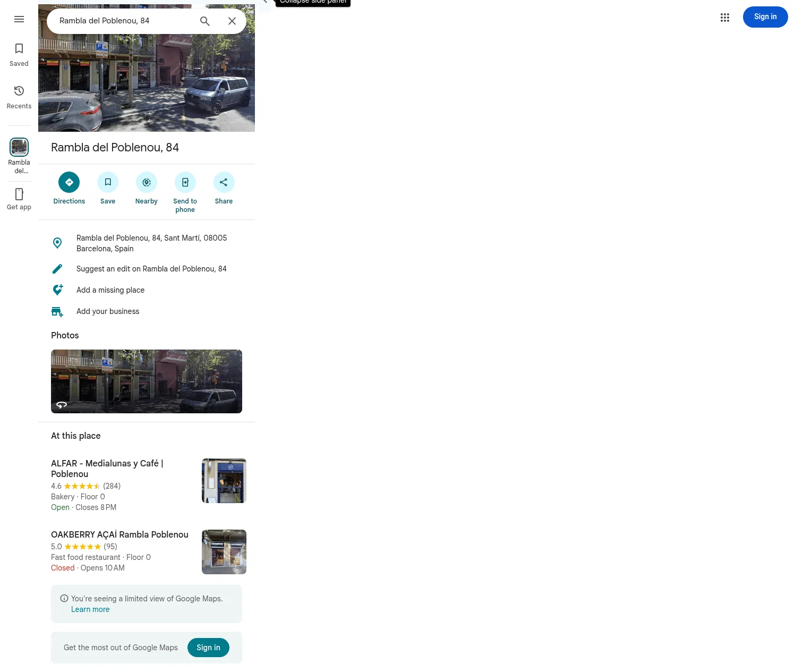
Task: Open the hamburger main menu
Action: [x=19, y=19]
